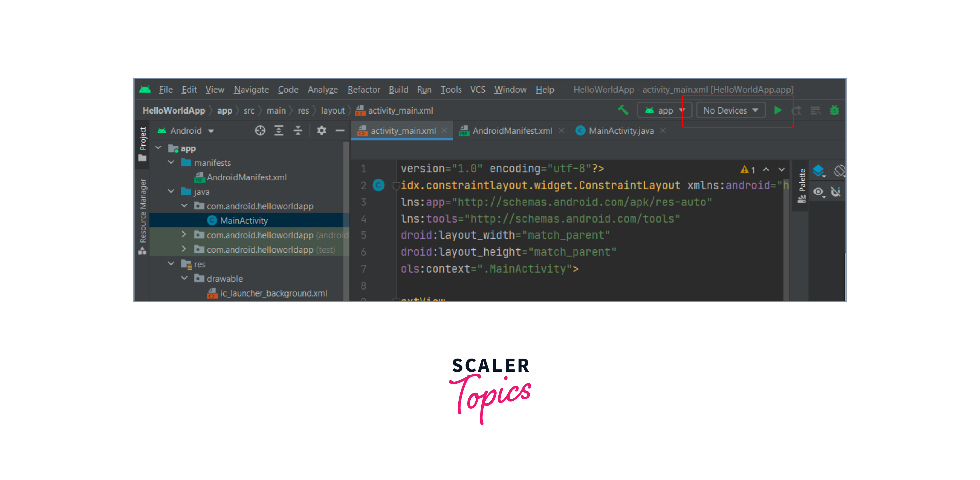Click the green Run app play button
The image size is (980, 480).
pos(778,110)
